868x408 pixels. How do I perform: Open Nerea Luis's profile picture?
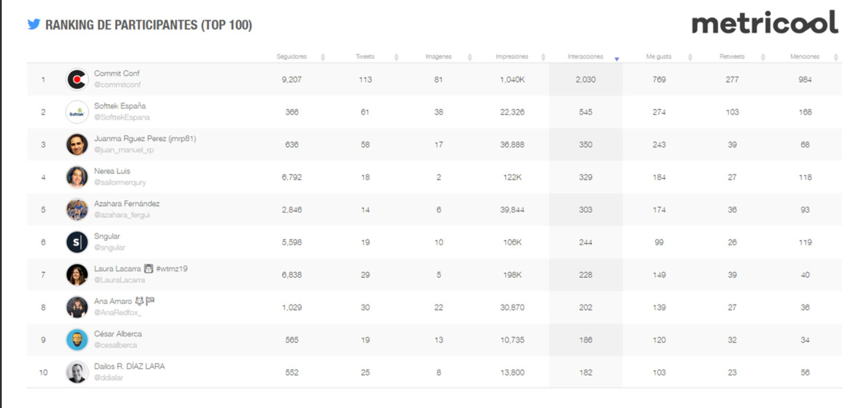[77, 177]
